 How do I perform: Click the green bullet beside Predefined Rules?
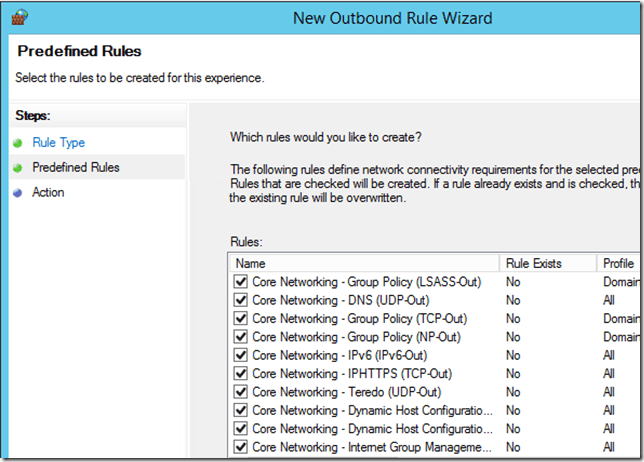[17, 168]
